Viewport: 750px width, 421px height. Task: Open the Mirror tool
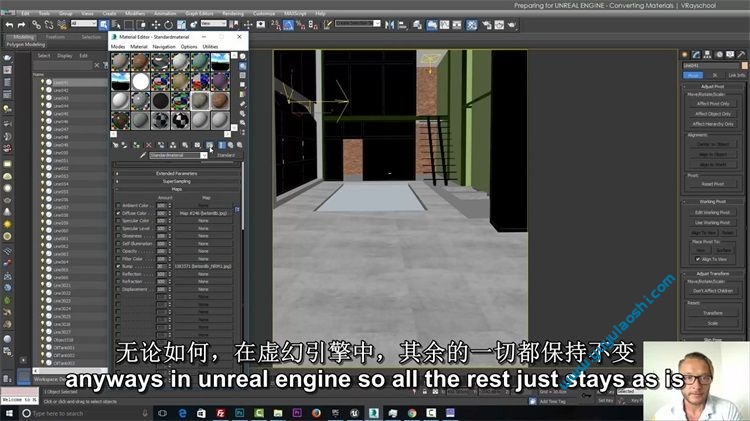390,25
